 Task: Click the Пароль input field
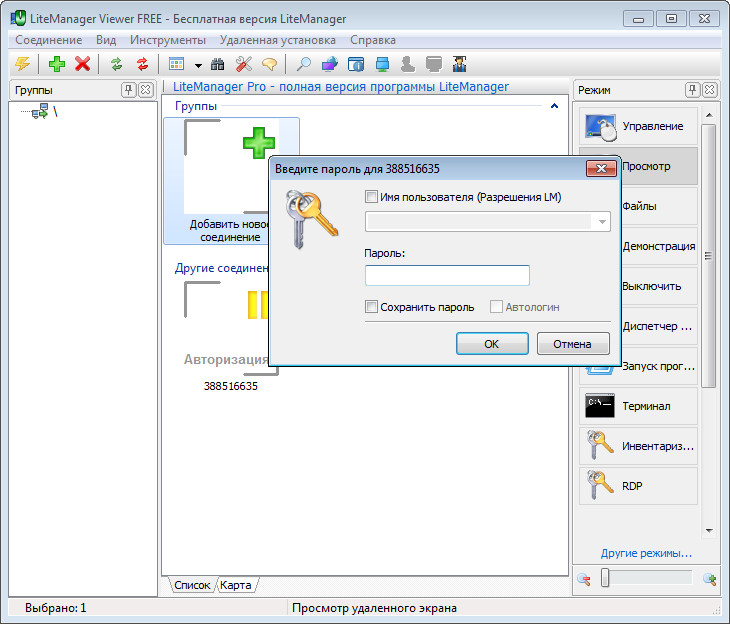[447, 275]
